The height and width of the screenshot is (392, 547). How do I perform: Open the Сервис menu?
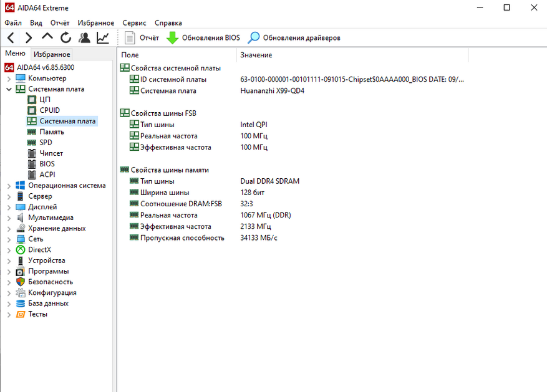coord(135,22)
